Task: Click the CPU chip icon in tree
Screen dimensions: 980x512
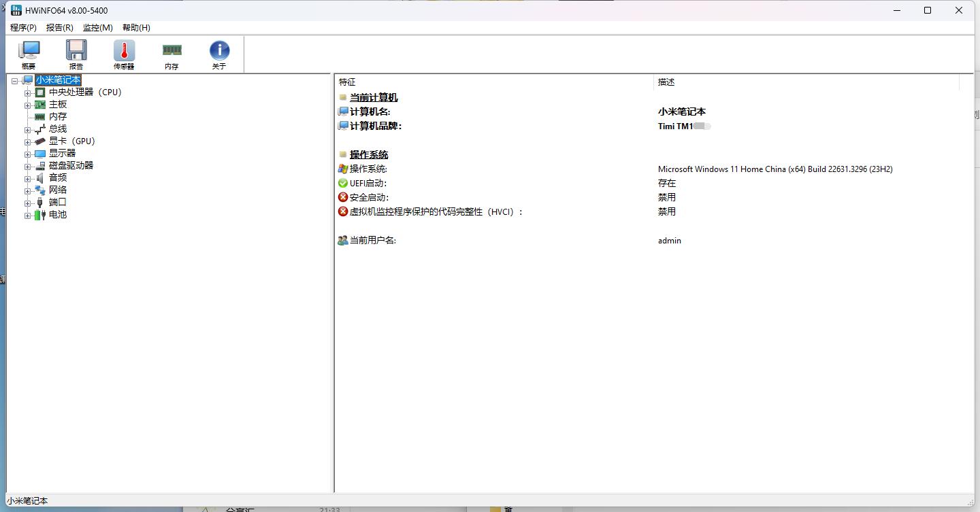Action: pos(40,92)
